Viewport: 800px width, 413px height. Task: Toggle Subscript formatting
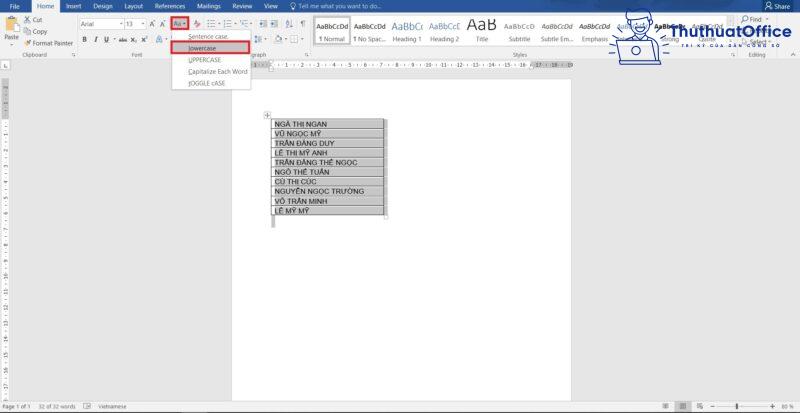(133, 39)
